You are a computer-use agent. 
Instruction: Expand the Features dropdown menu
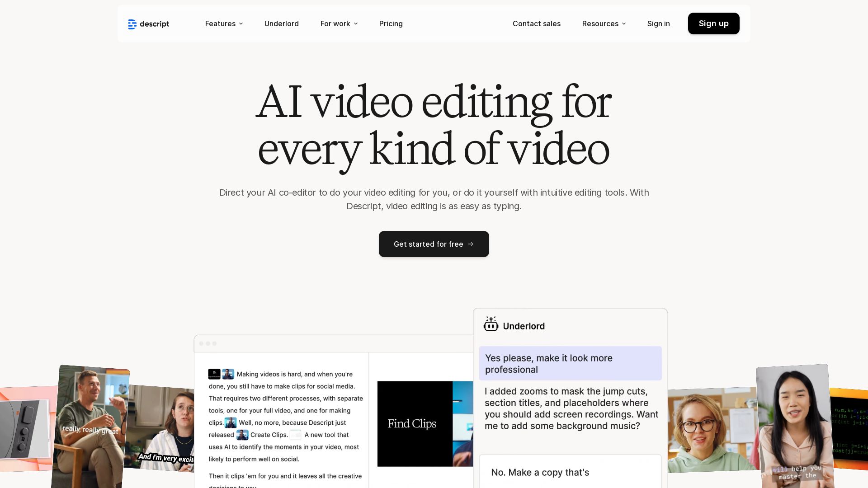tap(224, 23)
